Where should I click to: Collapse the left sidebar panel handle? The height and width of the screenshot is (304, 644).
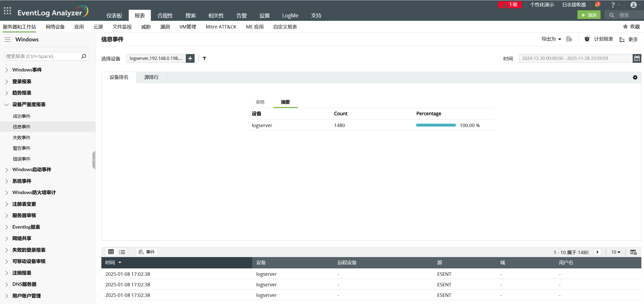pos(94,160)
